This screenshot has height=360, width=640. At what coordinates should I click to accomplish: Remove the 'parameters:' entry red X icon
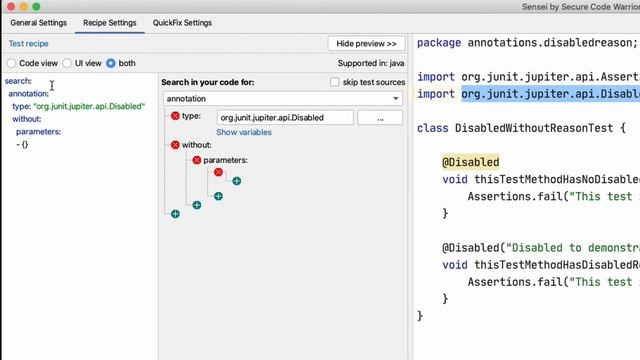coord(197,160)
